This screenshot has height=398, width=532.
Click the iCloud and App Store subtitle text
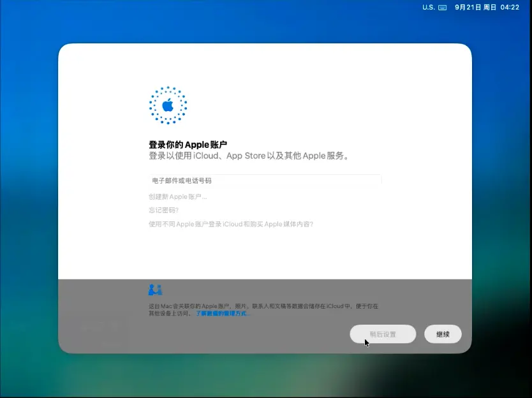[x=249, y=156]
